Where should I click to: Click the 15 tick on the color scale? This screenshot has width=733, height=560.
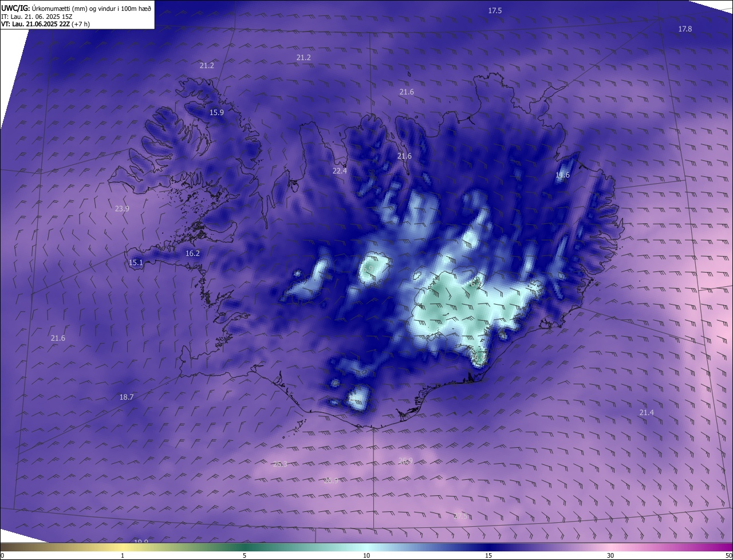point(488,555)
